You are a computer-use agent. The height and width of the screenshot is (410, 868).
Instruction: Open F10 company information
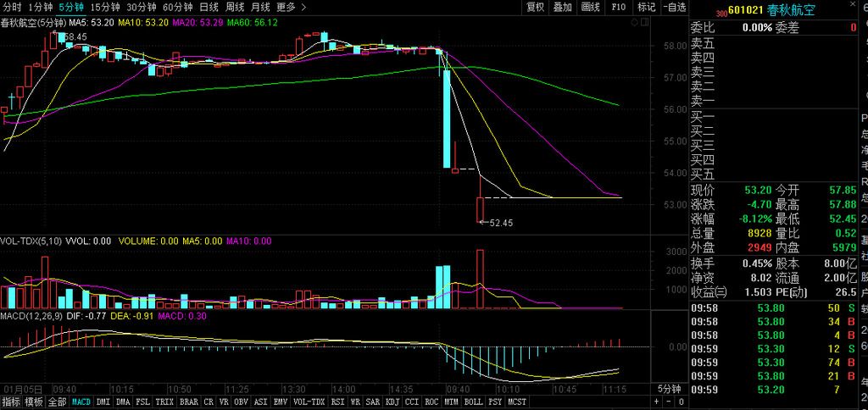(x=619, y=8)
